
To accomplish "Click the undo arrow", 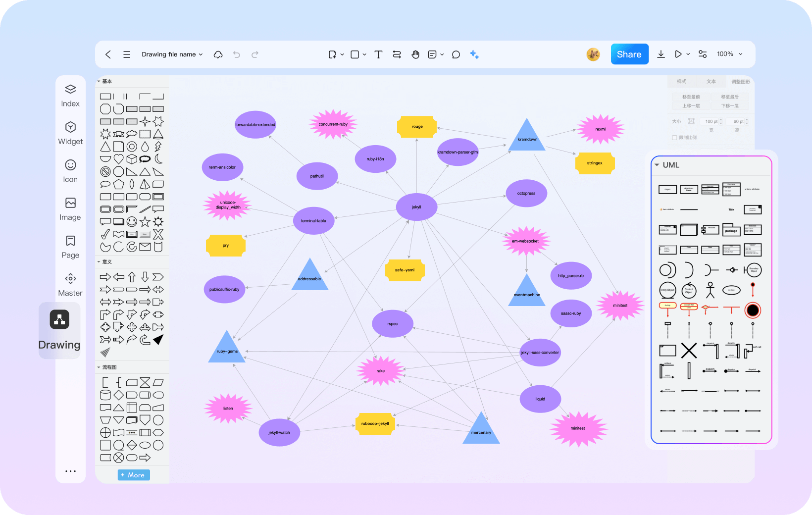I will tap(237, 54).
